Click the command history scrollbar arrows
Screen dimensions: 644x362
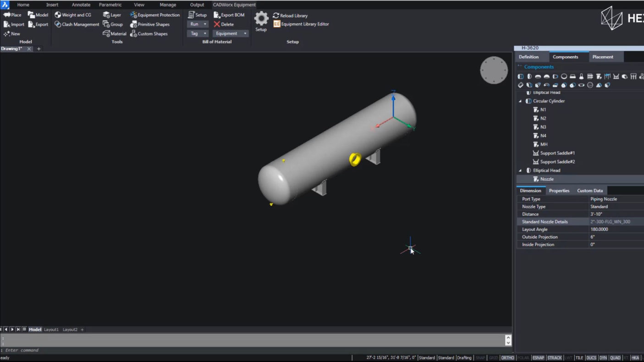508,340
